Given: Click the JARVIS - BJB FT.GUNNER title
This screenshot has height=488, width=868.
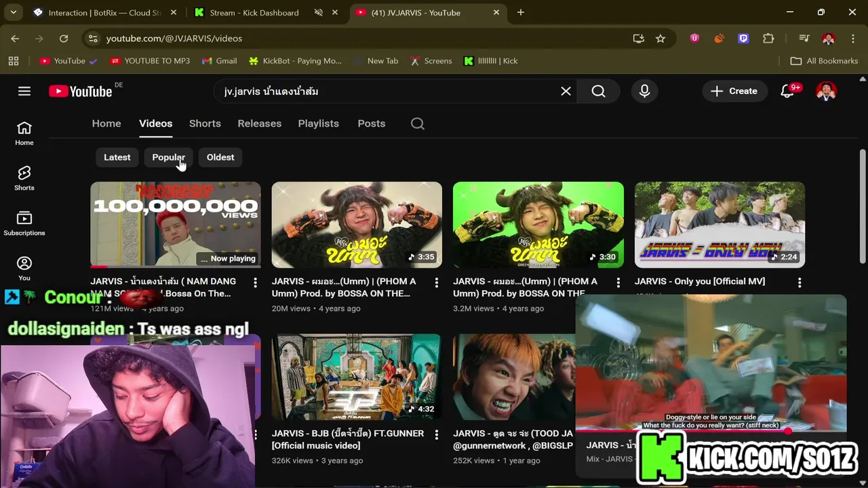Looking at the screenshot, I should 348,439.
